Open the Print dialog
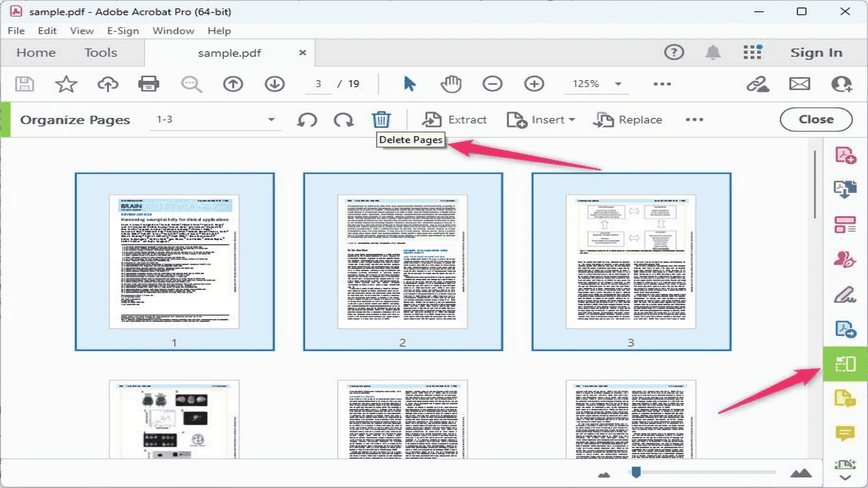This screenshot has height=488, width=868. (x=149, y=83)
